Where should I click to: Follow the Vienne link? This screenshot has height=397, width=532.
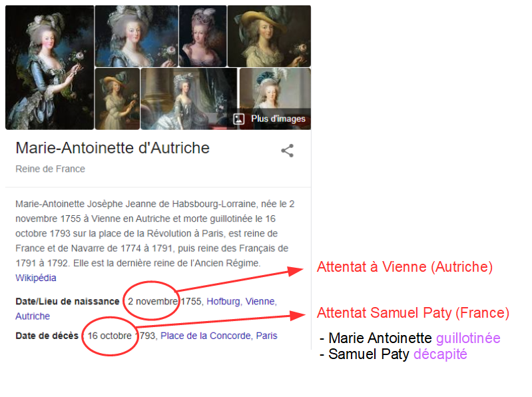coord(260,301)
